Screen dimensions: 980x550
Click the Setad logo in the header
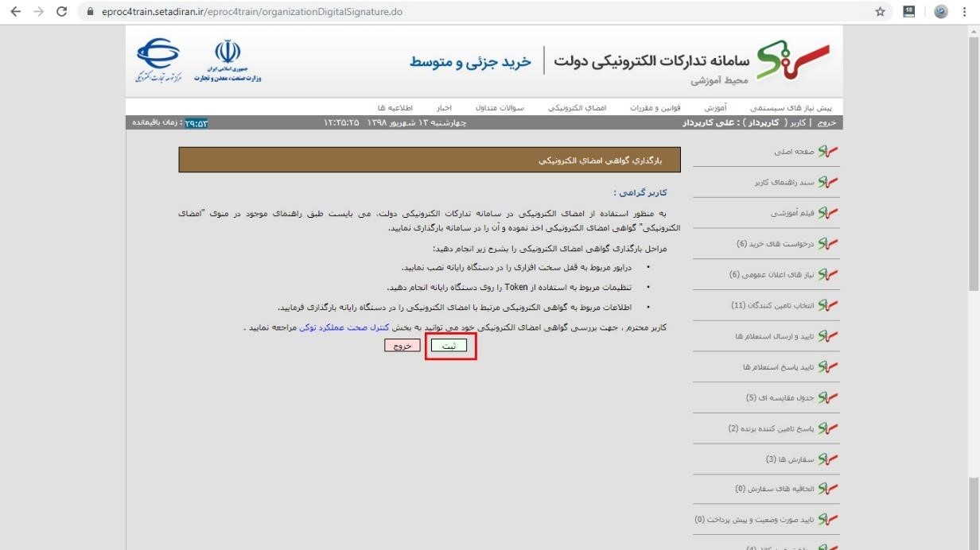click(x=792, y=60)
